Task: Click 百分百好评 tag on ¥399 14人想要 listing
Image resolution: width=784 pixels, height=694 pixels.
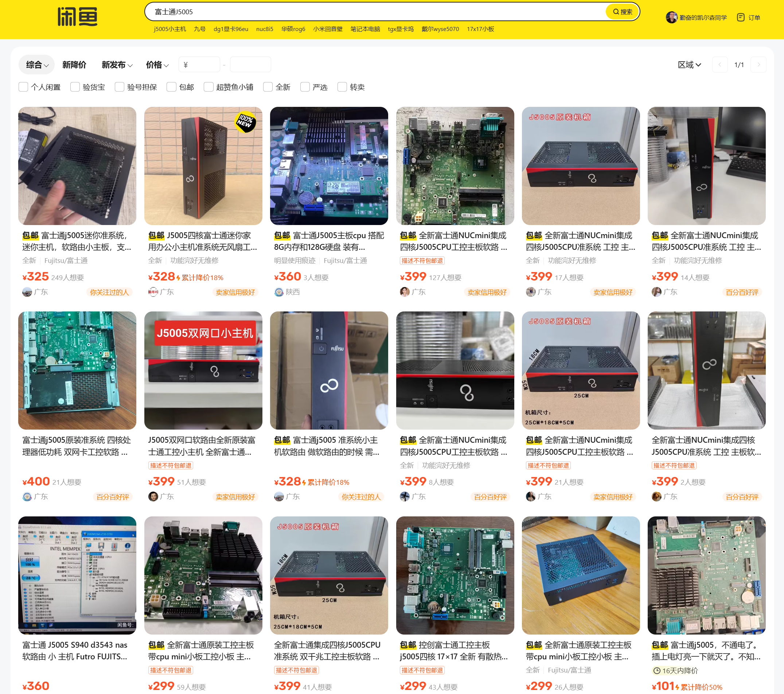Action: (742, 292)
